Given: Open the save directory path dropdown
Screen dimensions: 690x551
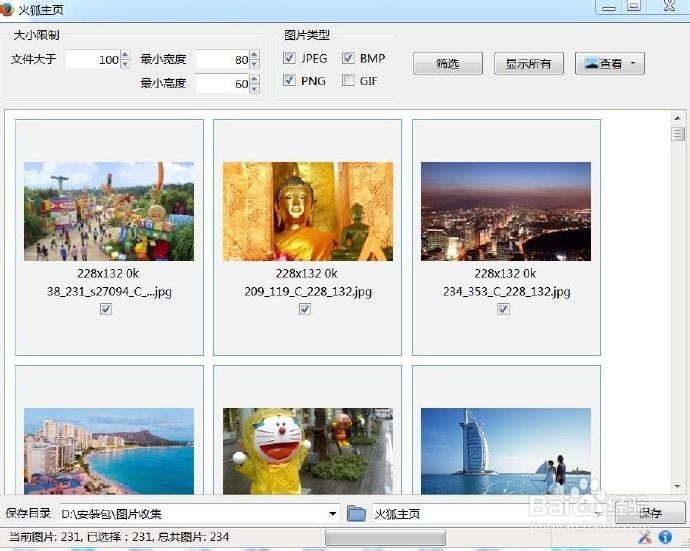Looking at the screenshot, I should click(332, 514).
